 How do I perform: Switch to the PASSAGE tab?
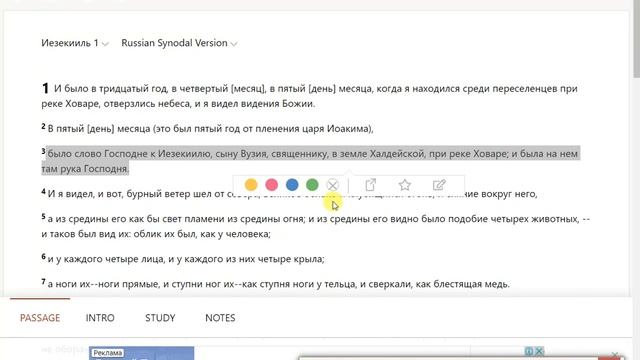coord(40,318)
